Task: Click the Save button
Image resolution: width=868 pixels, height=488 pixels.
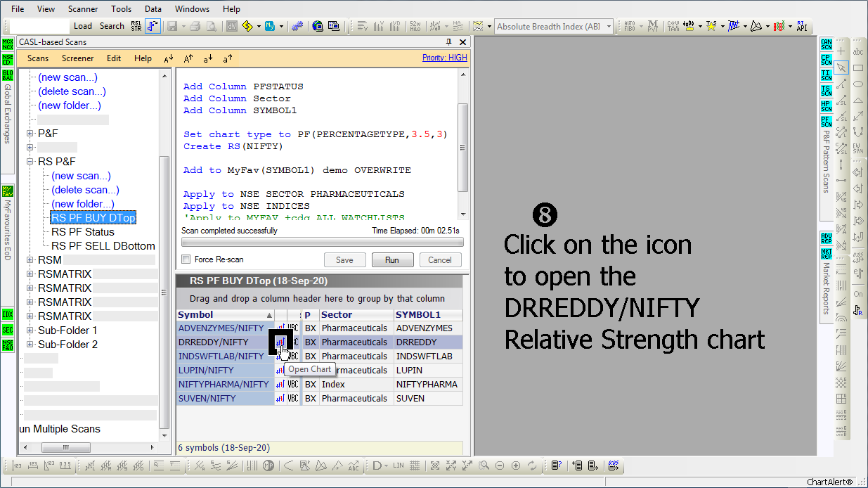Action: click(x=344, y=260)
